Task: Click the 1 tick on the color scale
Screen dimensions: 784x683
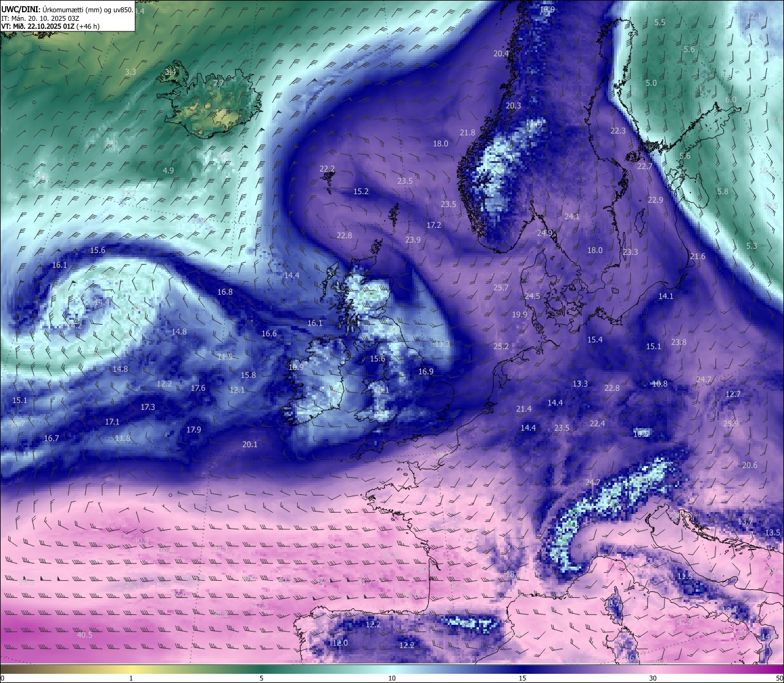Action: [x=131, y=678]
